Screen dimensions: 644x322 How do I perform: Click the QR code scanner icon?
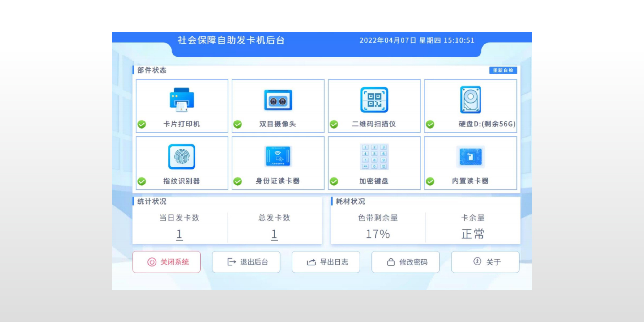click(x=374, y=100)
